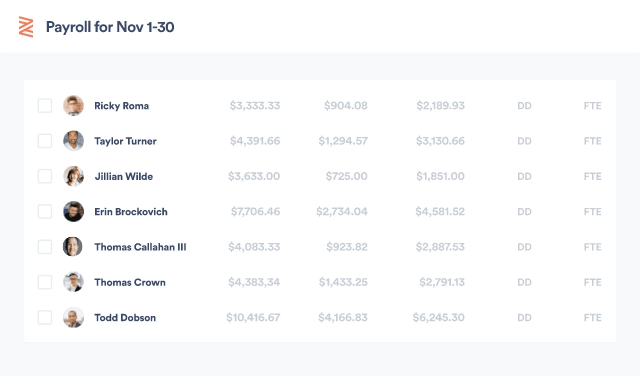Screen dimensions: 640x376
Task: Mark Thomas Crown's checkbox
Action: [x=45, y=282]
